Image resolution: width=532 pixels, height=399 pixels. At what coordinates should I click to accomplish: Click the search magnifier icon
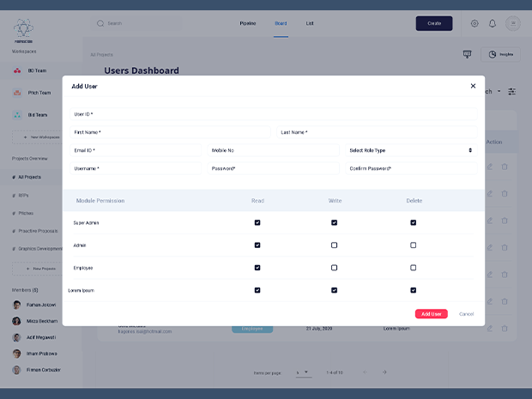(x=100, y=23)
